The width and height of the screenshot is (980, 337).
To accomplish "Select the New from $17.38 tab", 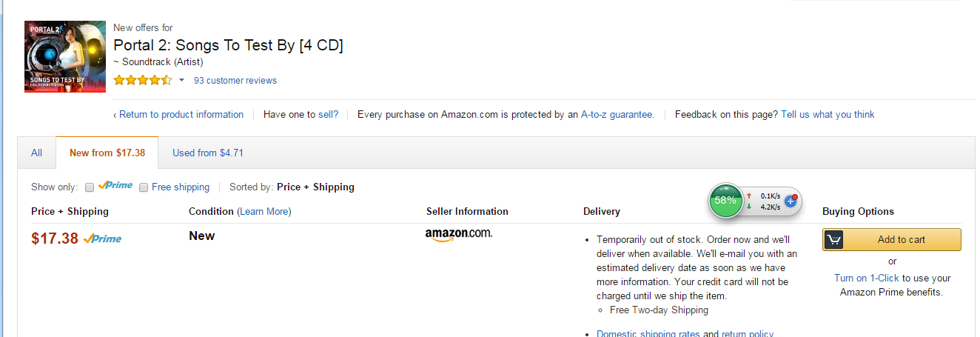I will tap(107, 153).
